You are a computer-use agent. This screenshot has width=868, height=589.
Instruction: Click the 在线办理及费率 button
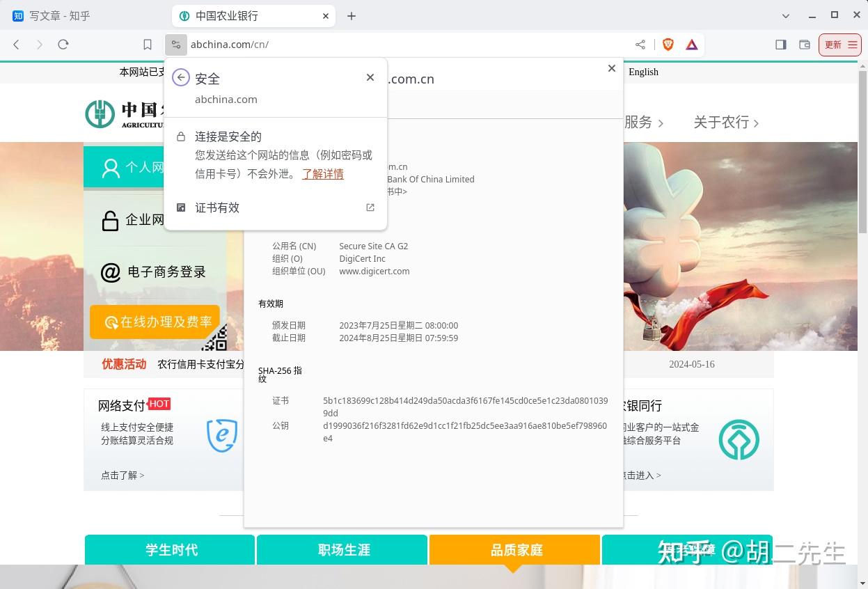(x=155, y=322)
